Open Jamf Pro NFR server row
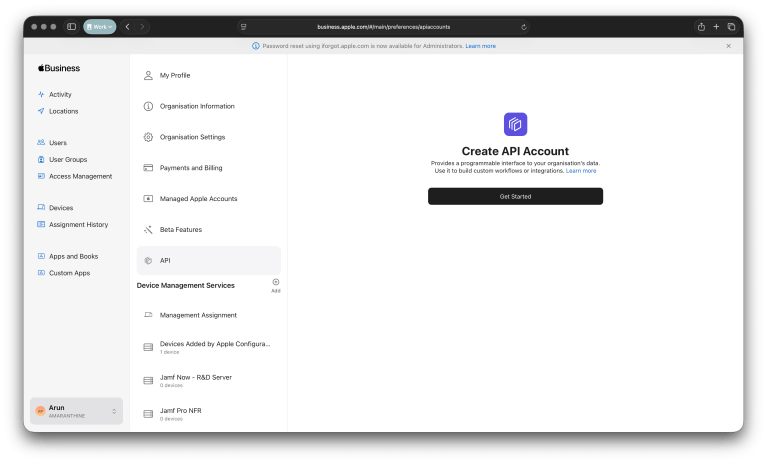Viewport: 767px width, 463px height. 209,414
